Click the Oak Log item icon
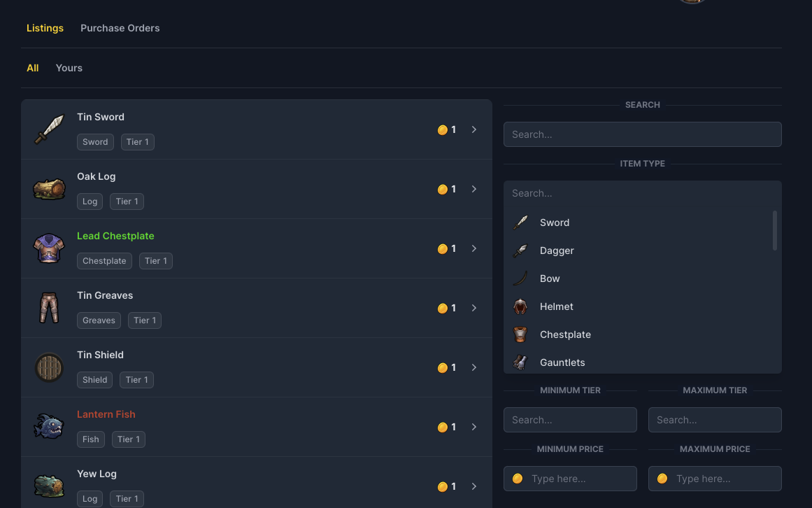The image size is (812, 508). pyautogui.click(x=49, y=189)
